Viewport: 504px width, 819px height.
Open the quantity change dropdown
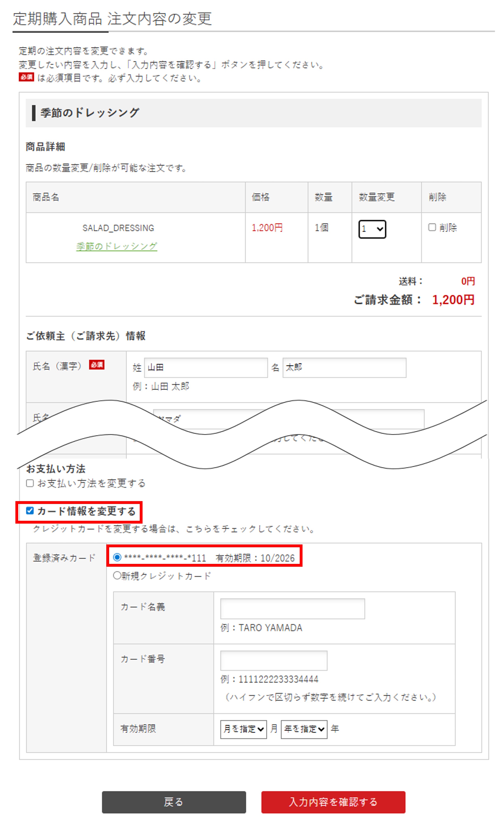pyautogui.click(x=372, y=229)
